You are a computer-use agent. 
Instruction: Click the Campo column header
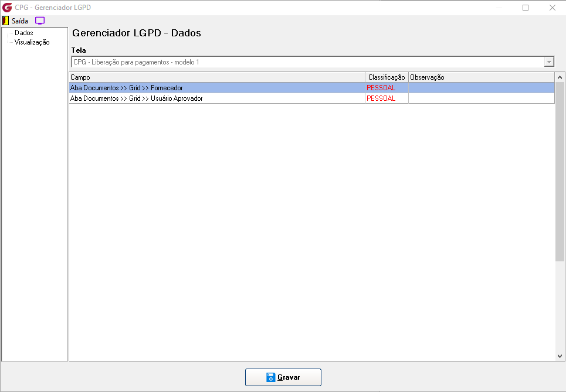pyautogui.click(x=217, y=77)
